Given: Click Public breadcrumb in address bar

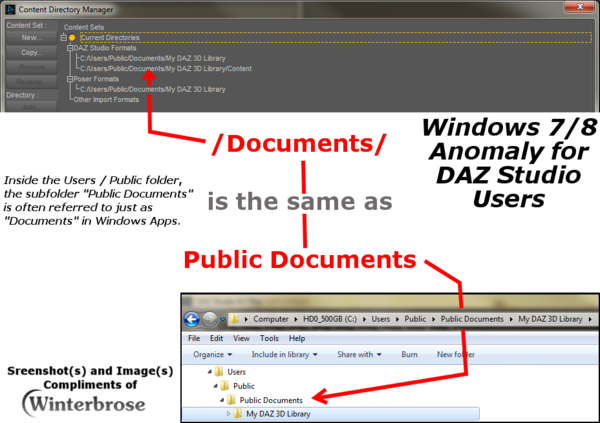Looking at the screenshot, I should click(x=415, y=319).
